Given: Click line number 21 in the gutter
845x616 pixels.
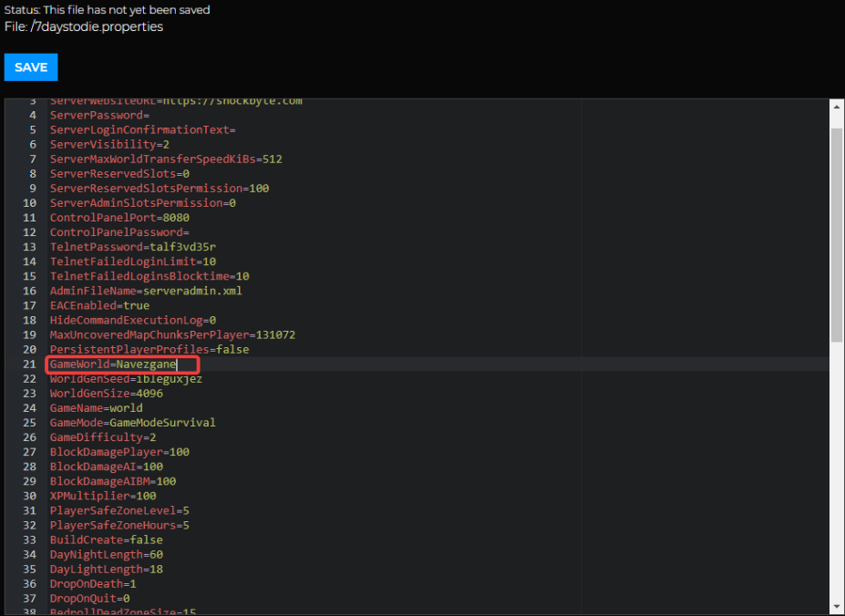Looking at the screenshot, I should coord(29,364).
